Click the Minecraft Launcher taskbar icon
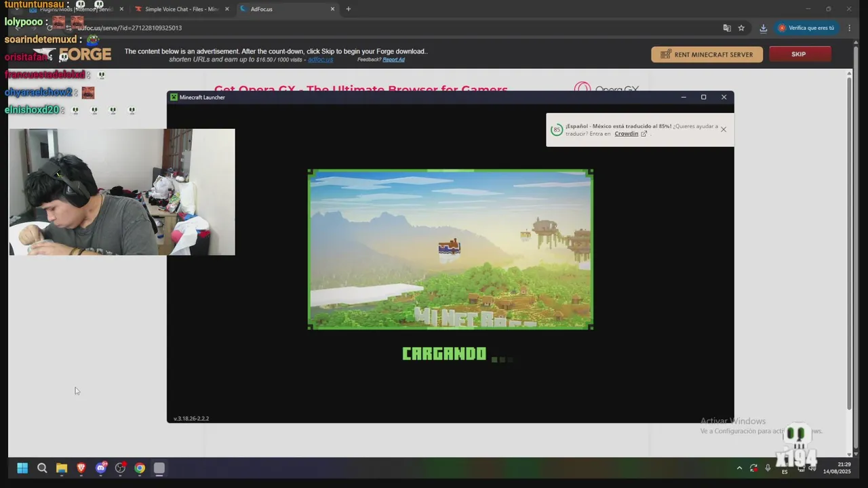868x488 pixels. click(159, 468)
